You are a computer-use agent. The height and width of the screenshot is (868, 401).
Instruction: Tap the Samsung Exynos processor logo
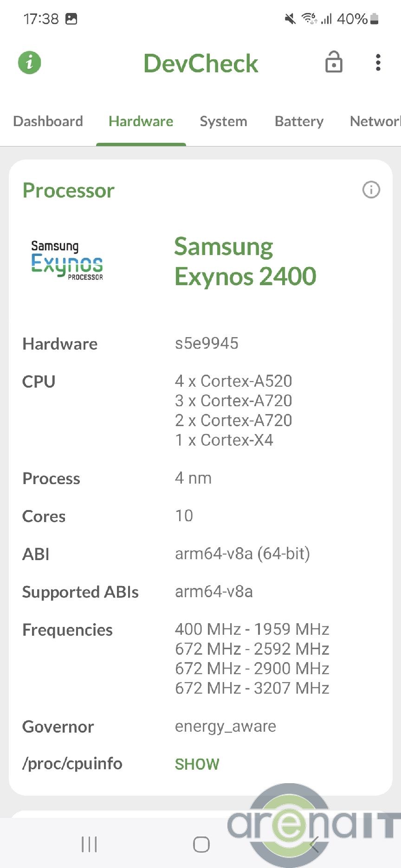click(67, 261)
